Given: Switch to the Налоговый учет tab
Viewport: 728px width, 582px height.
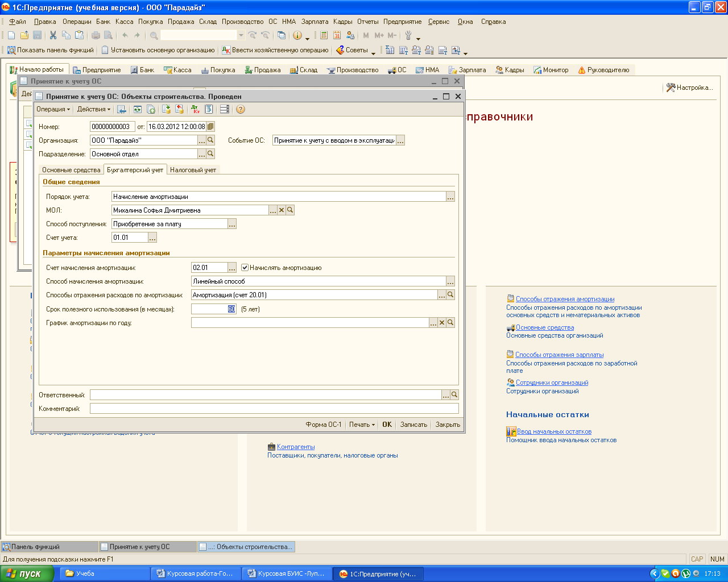Looking at the screenshot, I should coord(193,170).
